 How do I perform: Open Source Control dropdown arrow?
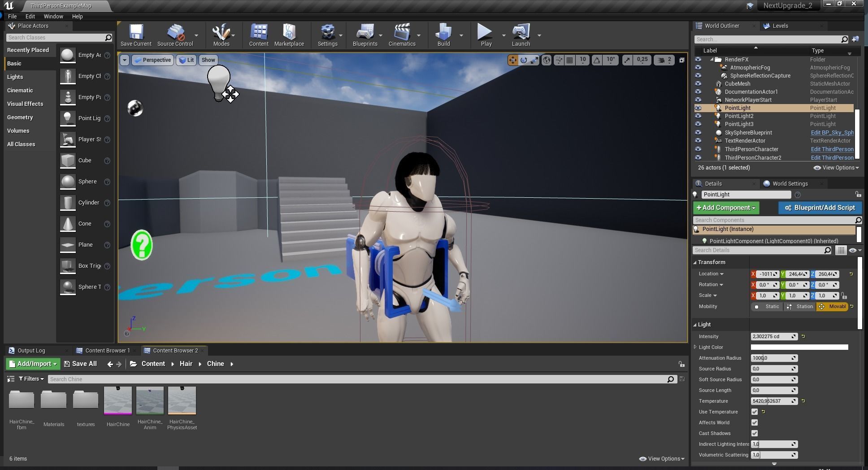point(196,35)
